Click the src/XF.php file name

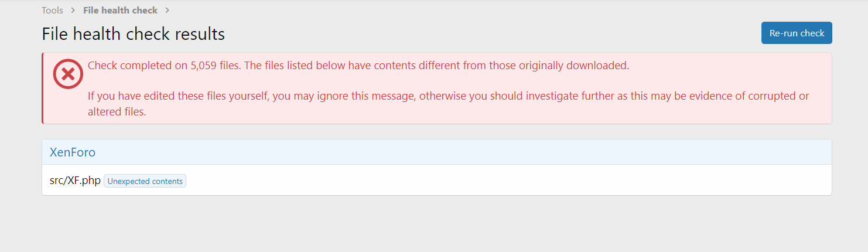(75, 181)
